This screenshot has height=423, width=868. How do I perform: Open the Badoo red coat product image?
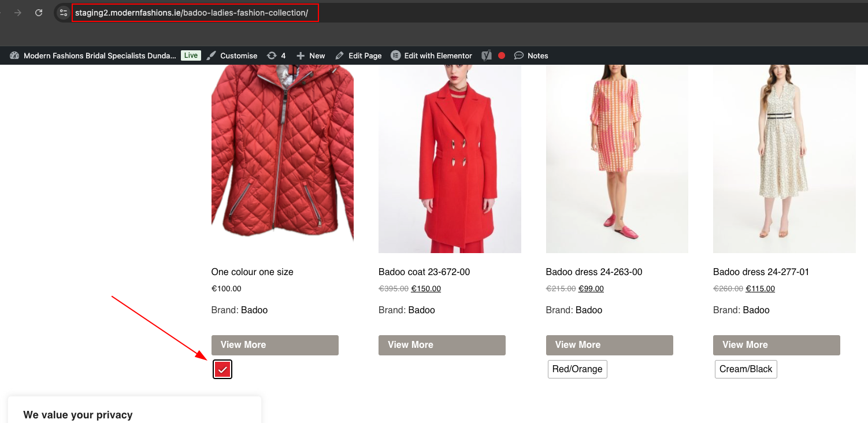(x=450, y=159)
